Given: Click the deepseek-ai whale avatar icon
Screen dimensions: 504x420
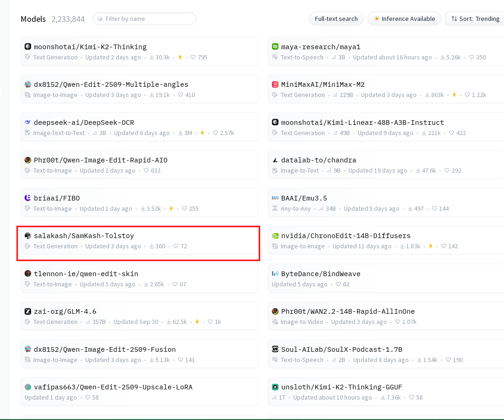Looking at the screenshot, I should (28, 122).
